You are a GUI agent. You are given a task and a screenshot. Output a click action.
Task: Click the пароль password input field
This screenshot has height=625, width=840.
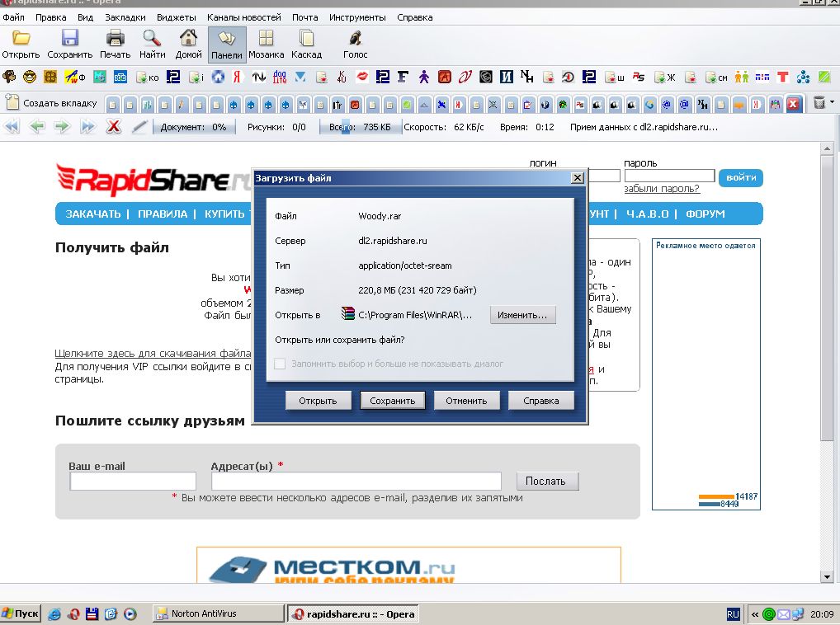coord(669,176)
